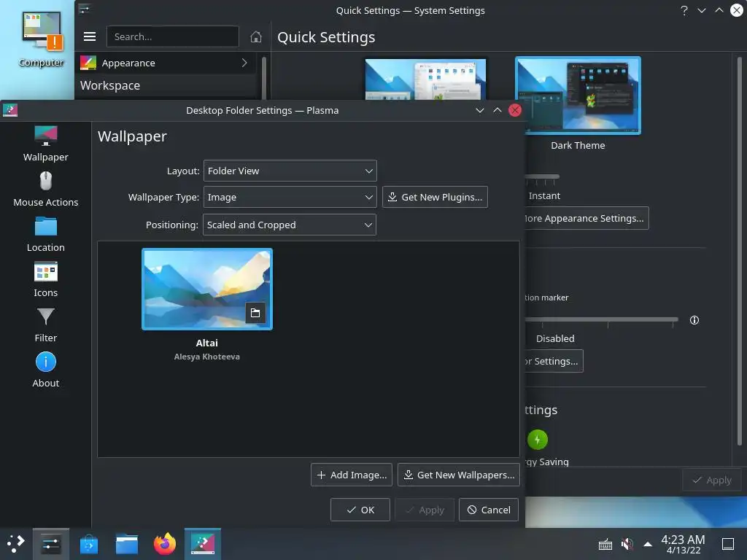Adjust the animation speed slider near Instant
The height and width of the screenshot is (560, 747).
(x=542, y=176)
